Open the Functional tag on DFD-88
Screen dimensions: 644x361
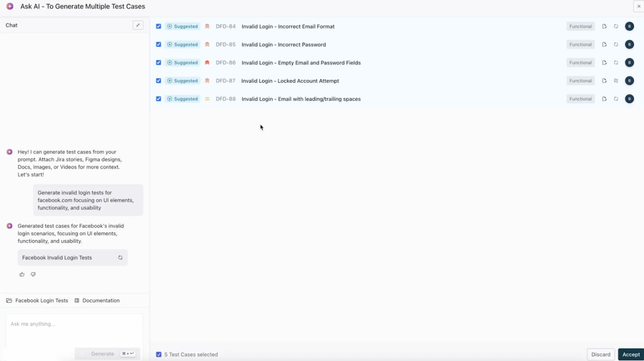[x=580, y=99]
